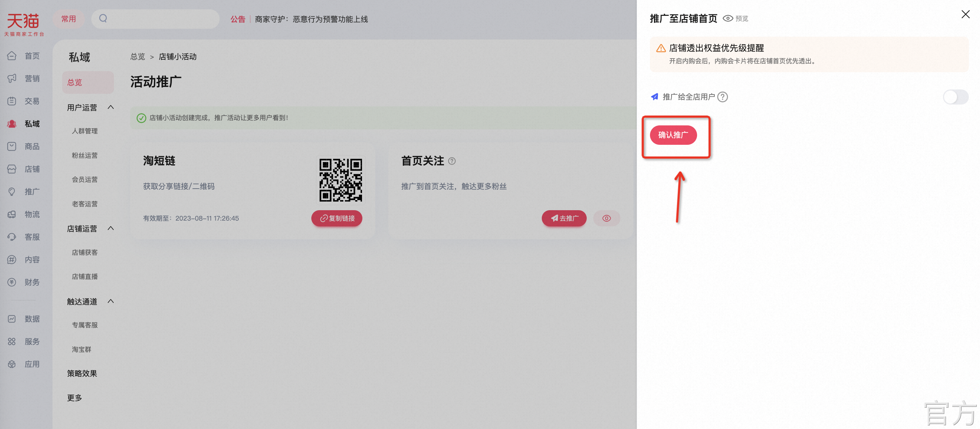Image resolution: width=980 pixels, height=429 pixels.
Task: Open 首页 in left sidebar
Action: point(24,56)
